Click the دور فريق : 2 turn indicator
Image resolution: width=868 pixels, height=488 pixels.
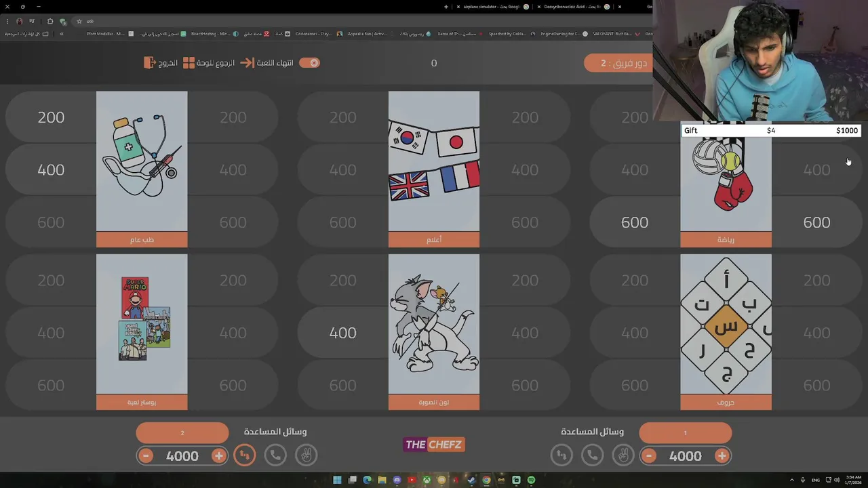pos(618,63)
